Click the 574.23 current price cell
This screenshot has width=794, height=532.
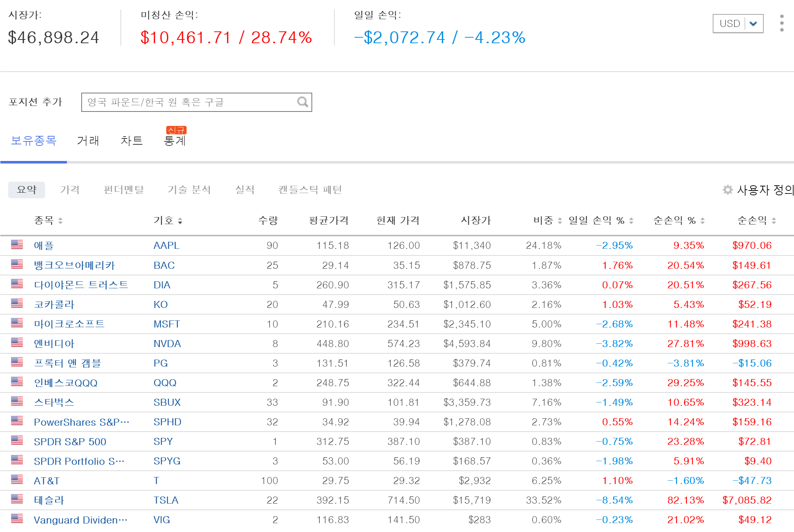403,344
